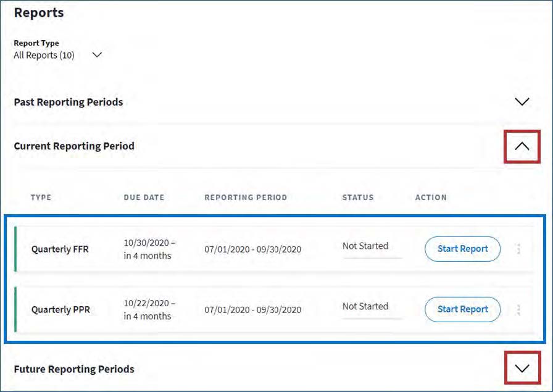This screenshot has height=392, width=553.
Task: Click the DUE DATE column header
Action: (144, 198)
